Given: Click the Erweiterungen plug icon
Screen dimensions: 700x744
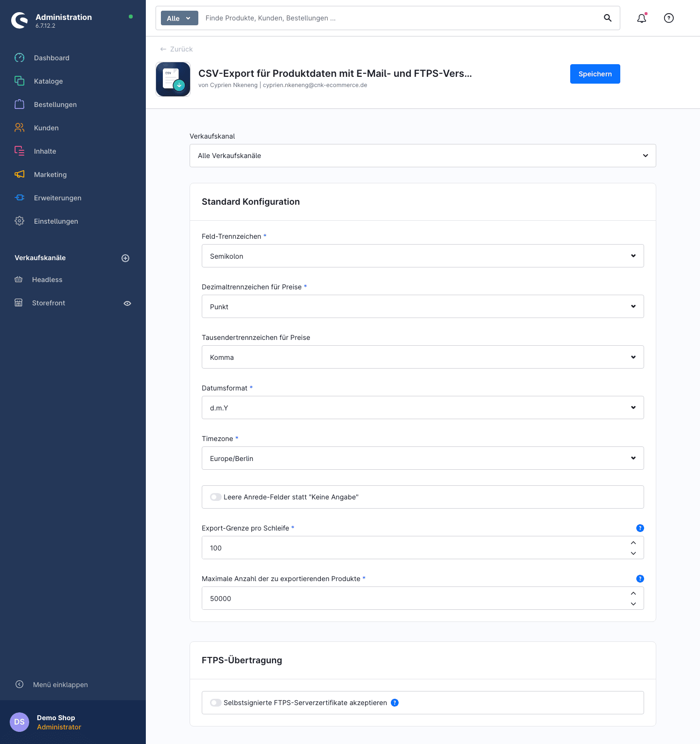Looking at the screenshot, I should pyautogui.click(x=19, y=198).
